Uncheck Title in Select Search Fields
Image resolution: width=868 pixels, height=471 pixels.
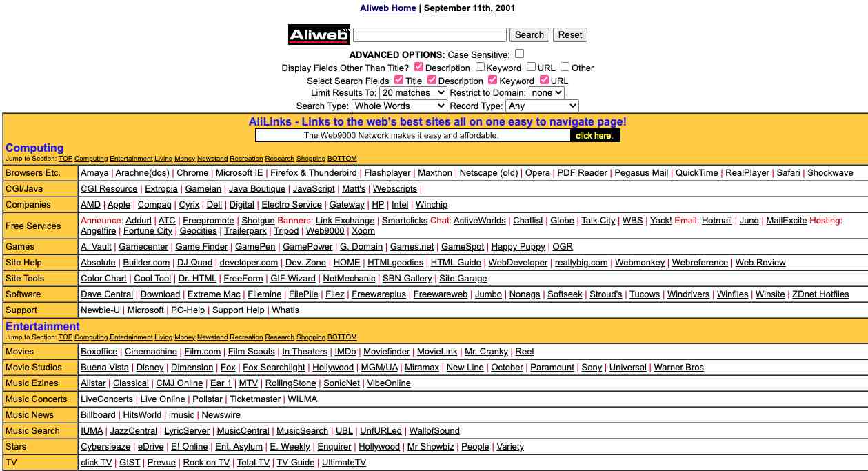tap(398, 80)
